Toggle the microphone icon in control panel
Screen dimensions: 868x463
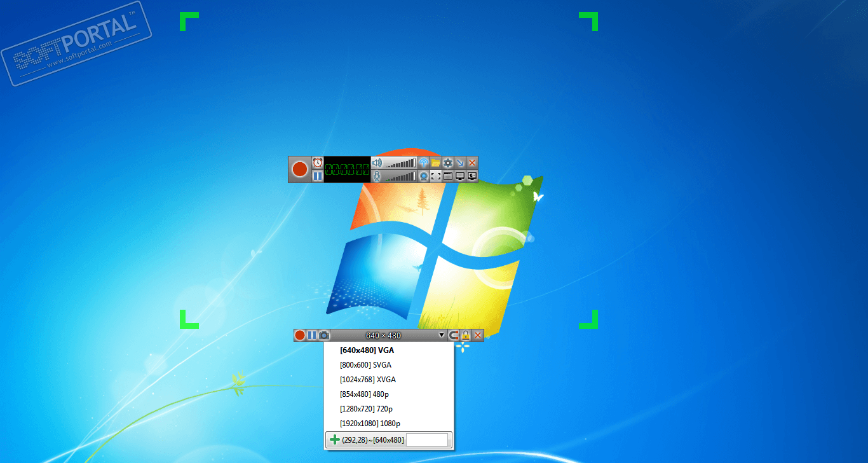(377, 176)
